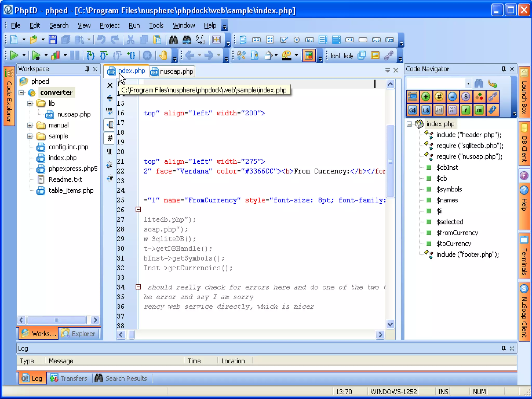Toggle the pin on Log panel
This screenshot has width=532, height=399.
[x=503, y=348]
